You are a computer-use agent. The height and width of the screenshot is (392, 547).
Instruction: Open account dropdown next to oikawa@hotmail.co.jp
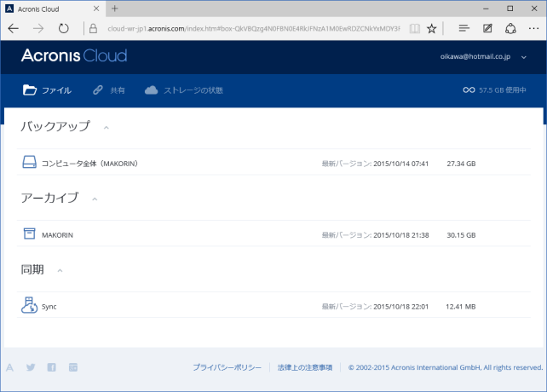click(524, 57)
